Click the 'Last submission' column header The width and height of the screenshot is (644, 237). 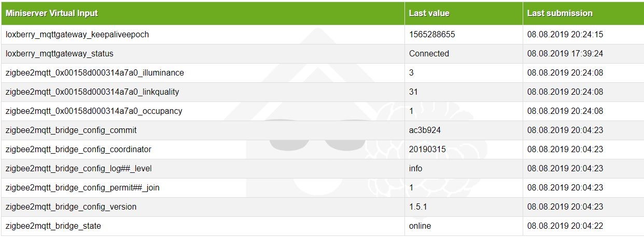click(559, 13)
